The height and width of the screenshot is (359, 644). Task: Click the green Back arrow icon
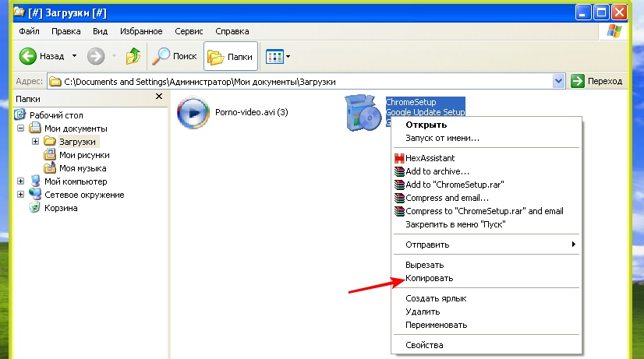[28, 56]
